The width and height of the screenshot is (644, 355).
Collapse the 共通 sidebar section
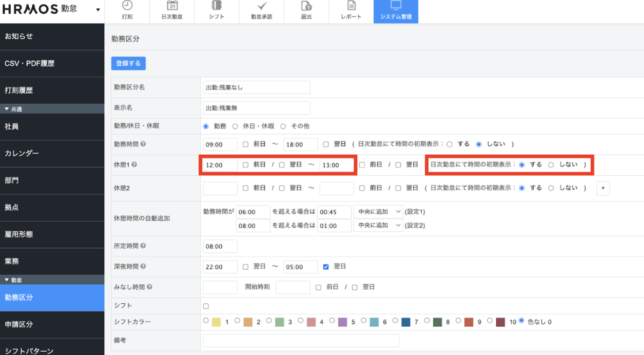tap(7, 109)
